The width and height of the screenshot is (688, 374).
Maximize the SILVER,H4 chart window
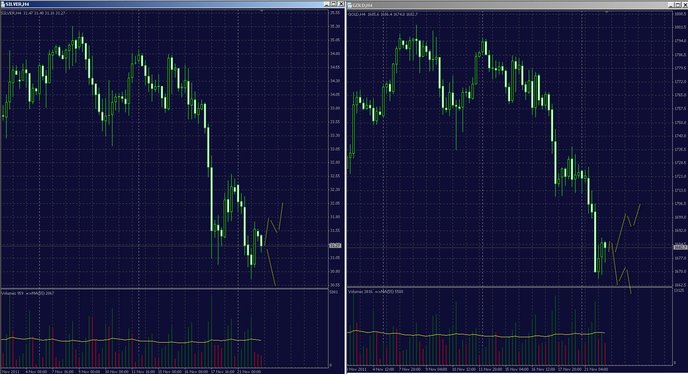point(333,4)
